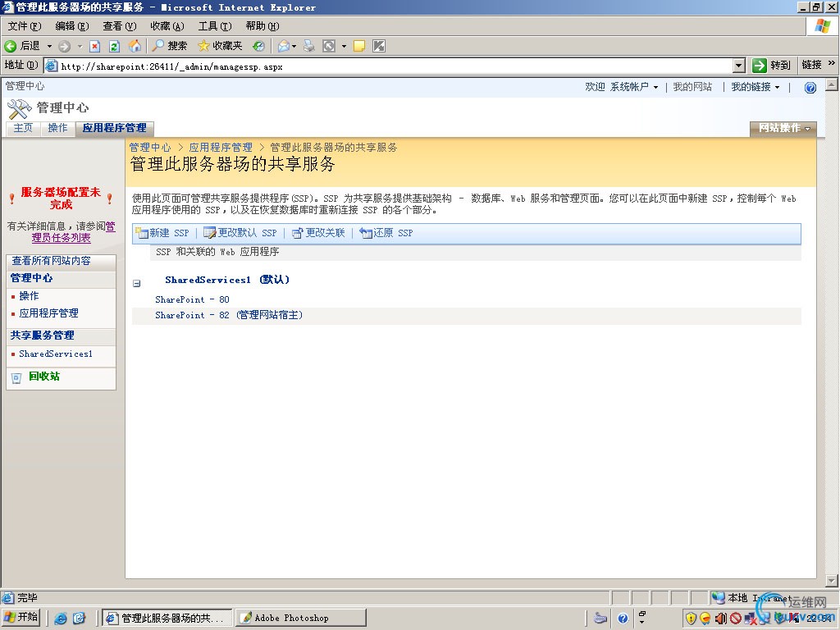This screenshot has height=630, width=840.
Task: Switch to the 操作 tab
Action: click(x=57, y=128)
